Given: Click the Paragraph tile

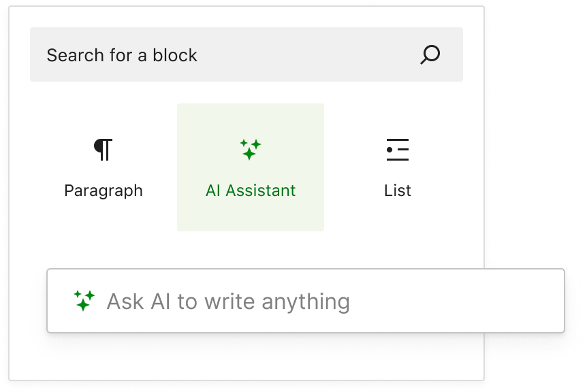Looking at the screenshot, I should pyautogui.click(x=104, y=167).
